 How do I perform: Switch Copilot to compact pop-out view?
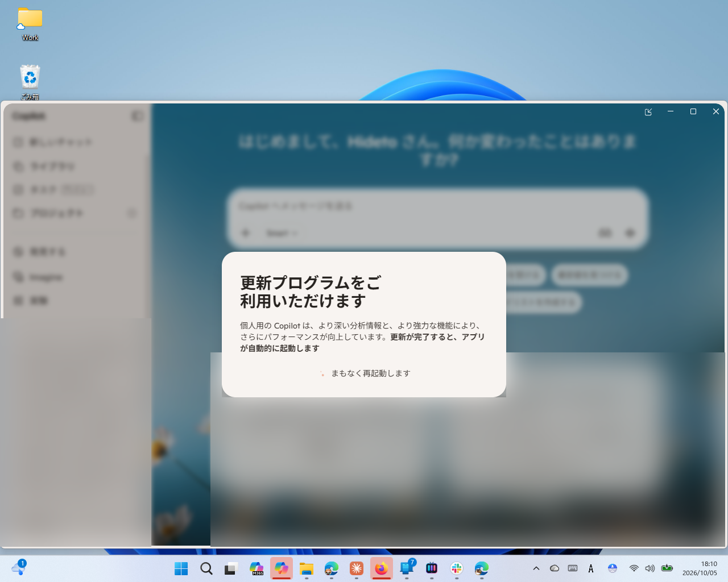(x=648, y=112)
